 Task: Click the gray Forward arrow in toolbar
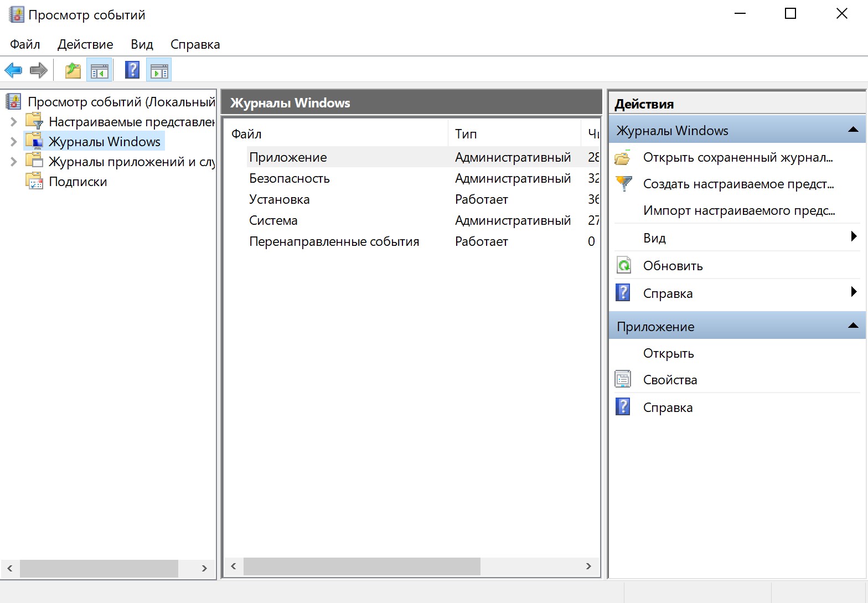39,70
